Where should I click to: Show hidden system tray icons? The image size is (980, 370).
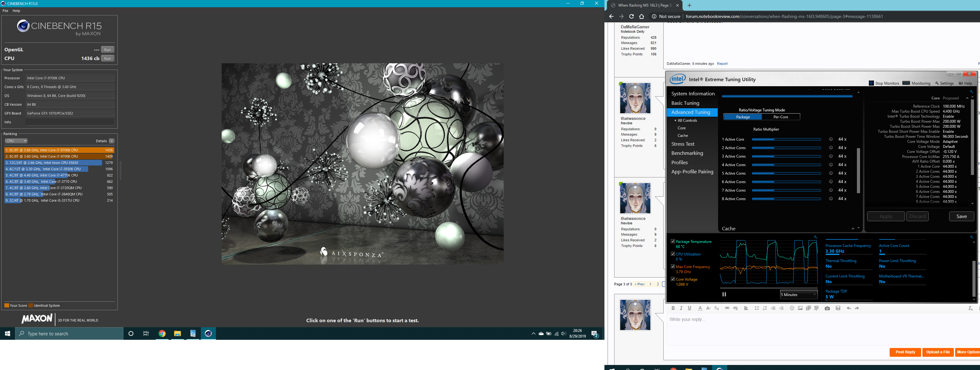click(533, 334)
